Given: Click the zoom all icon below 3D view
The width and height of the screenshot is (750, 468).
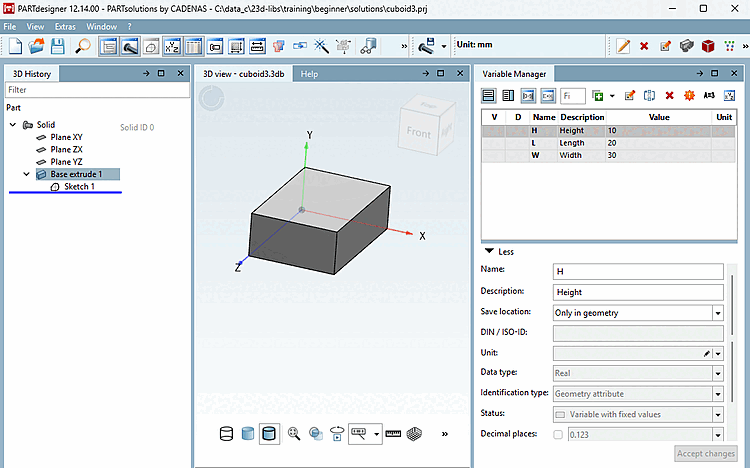Looking at the screenshot, I should tap(294, 434).
